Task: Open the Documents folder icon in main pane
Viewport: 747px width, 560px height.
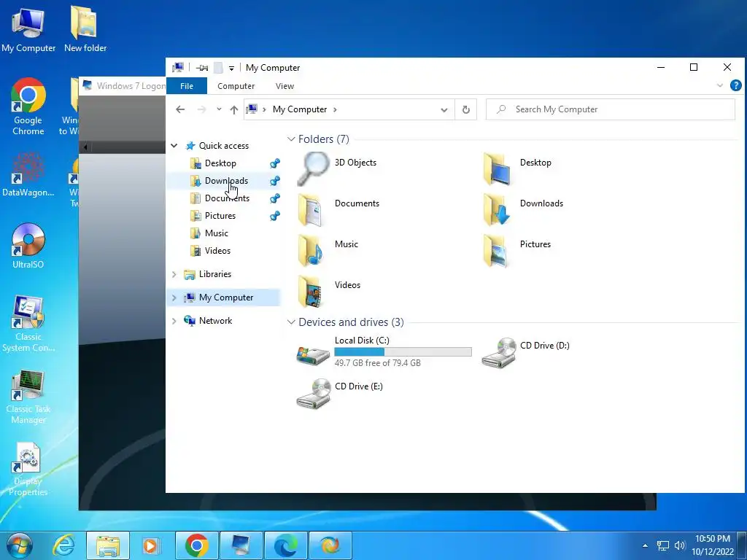Action: click(311, 209)
